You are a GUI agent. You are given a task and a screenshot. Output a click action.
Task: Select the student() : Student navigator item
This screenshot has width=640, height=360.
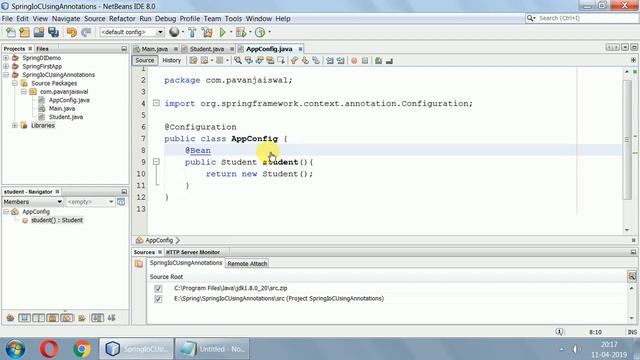tap(57, 220)
